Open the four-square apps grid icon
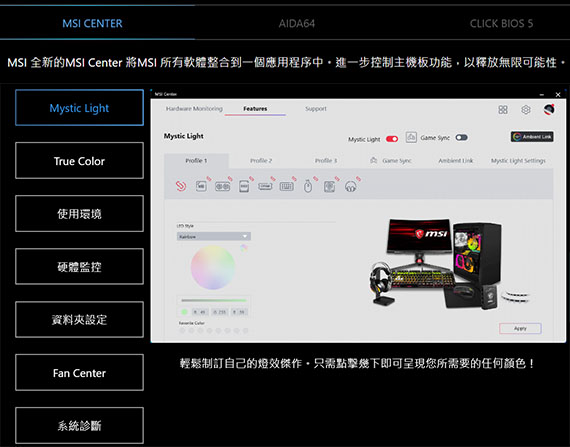570x447 pixels. tap(503, 109)
